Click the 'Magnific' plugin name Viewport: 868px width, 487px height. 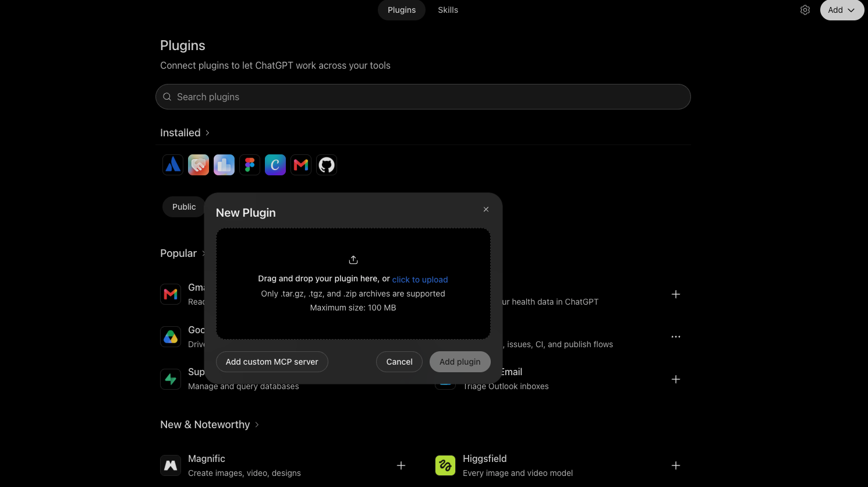point(207,458)
